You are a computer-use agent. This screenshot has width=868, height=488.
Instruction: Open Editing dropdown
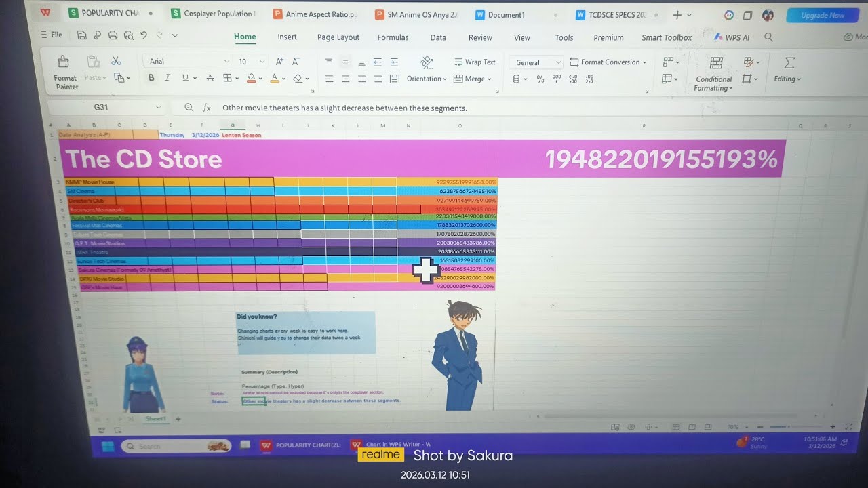click(x=788, y=79)
